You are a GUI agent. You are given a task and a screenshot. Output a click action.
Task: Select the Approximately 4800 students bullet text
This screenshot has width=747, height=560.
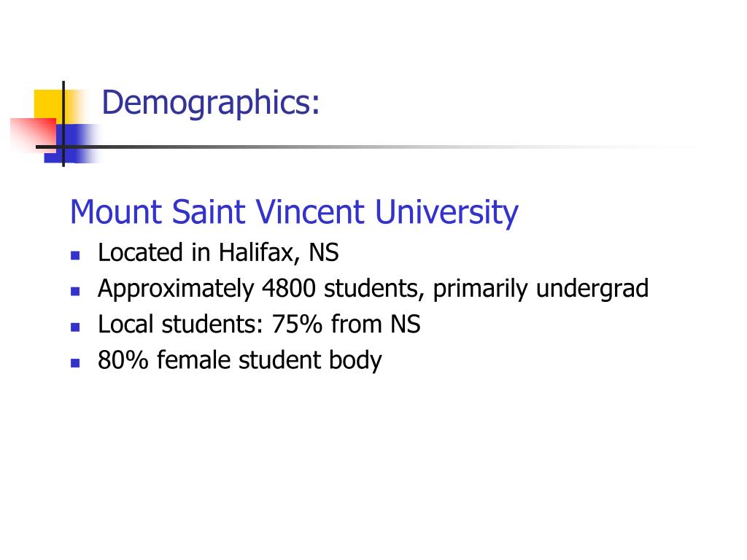pyautogui.click(x=373, y=289)
